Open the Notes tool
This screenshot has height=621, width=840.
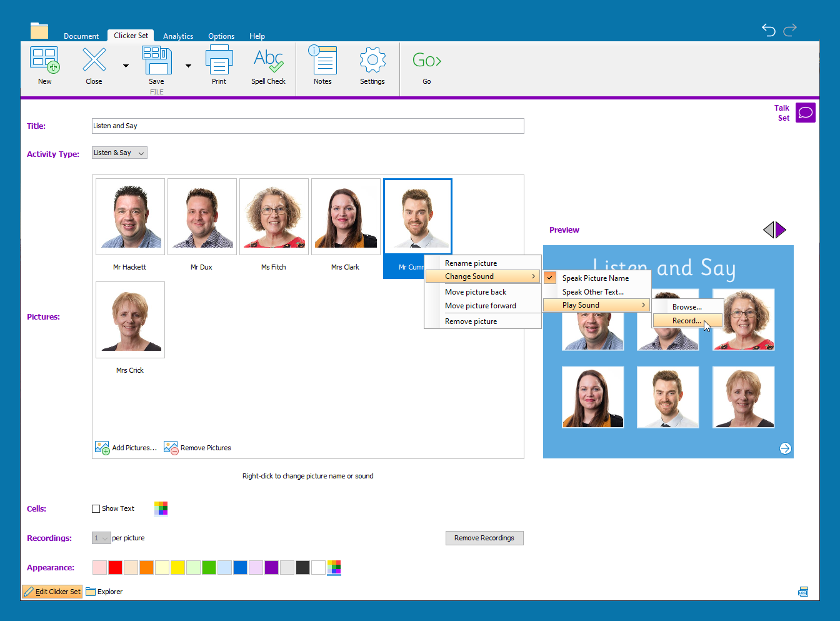coord(322,61)
